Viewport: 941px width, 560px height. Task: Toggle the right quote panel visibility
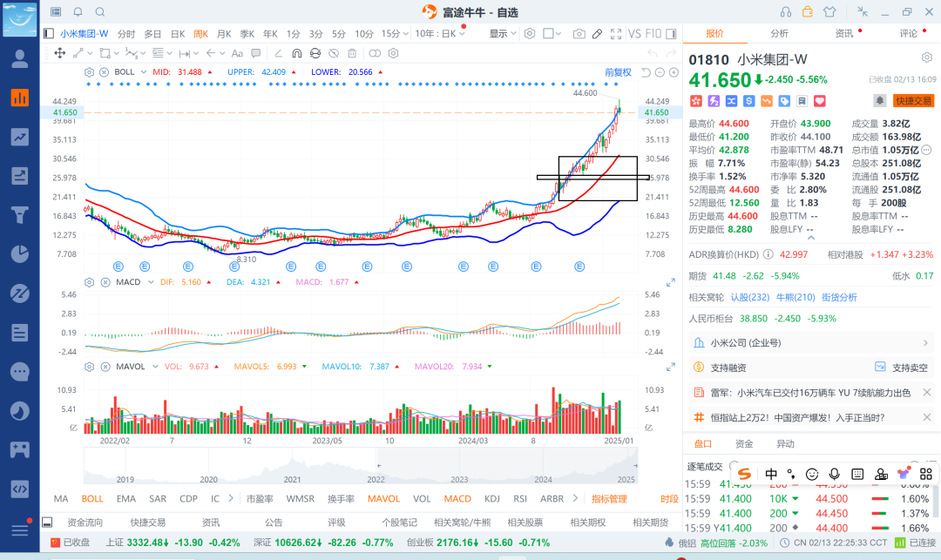(x=672, y=34)
